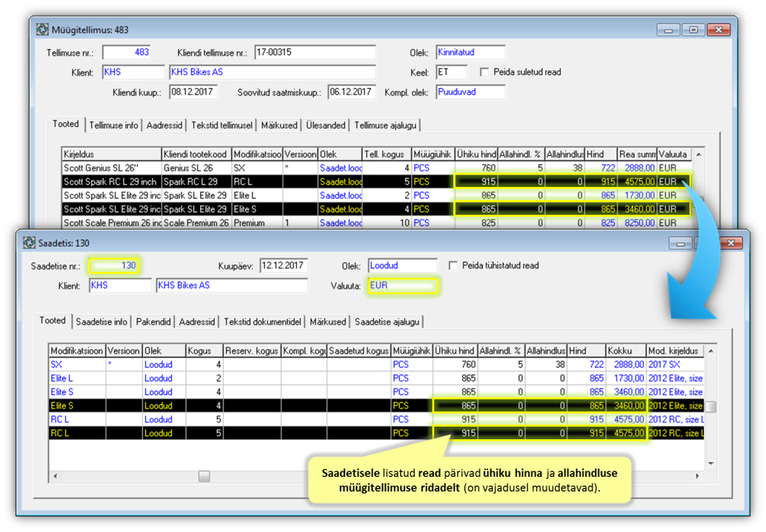Select the Scott Genius SL 26'' order row
This screenshot has width=766, height=532.
tap(376, 168)
